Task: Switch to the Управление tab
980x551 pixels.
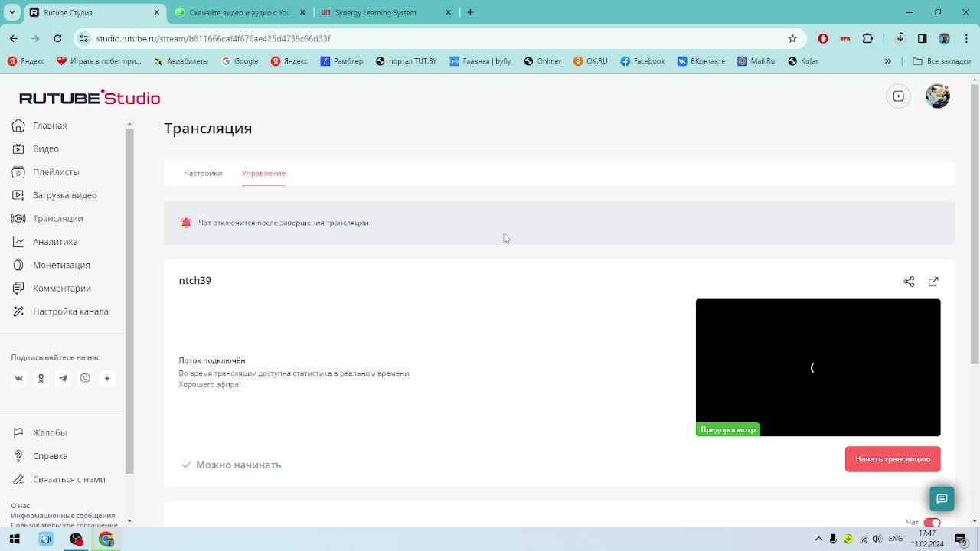Action: 263,173
